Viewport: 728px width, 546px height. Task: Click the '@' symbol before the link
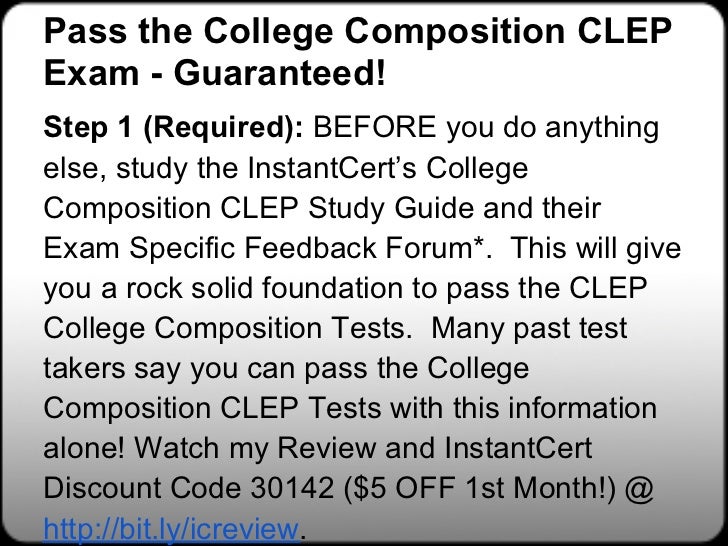click(639, 489)
